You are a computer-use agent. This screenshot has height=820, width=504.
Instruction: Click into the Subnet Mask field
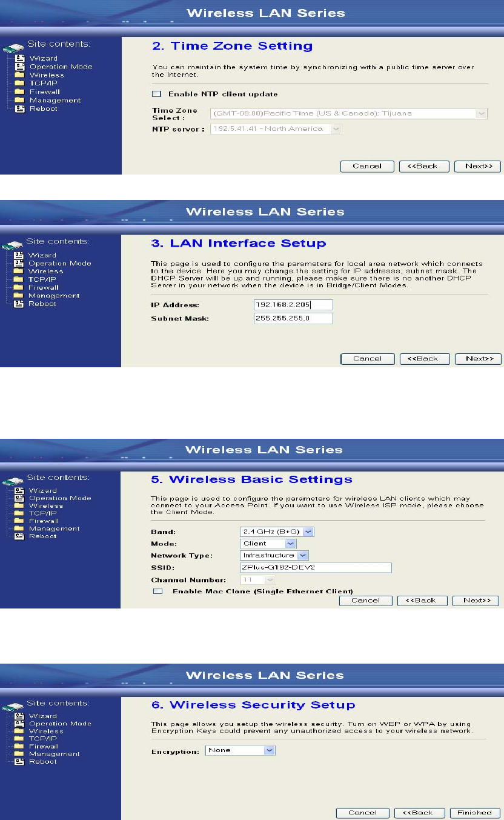[x=293, y=318]
